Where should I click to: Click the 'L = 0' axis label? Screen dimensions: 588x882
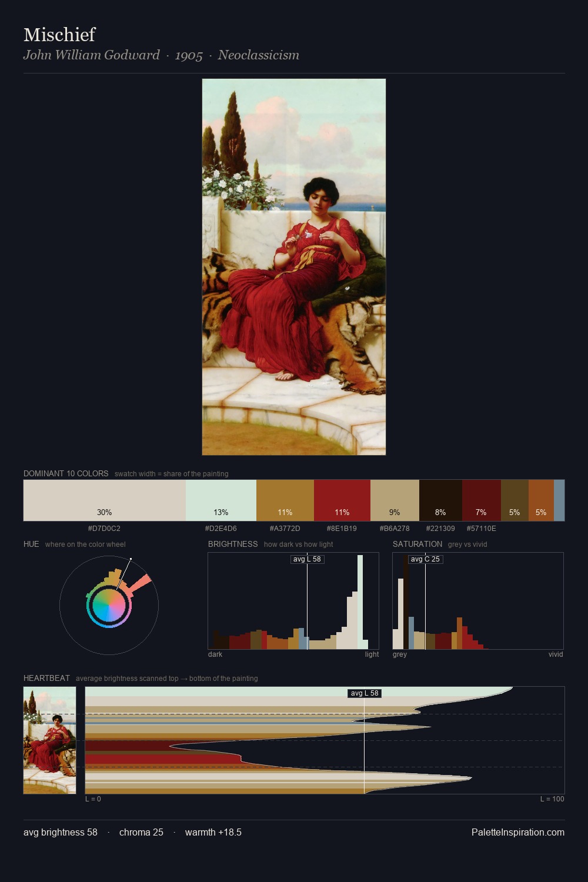93,799
